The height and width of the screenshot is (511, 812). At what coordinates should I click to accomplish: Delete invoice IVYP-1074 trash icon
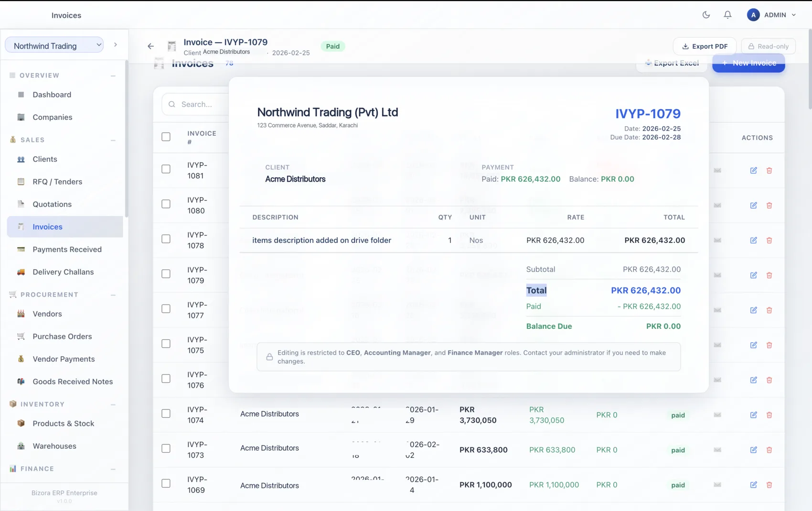pos(769,415)
